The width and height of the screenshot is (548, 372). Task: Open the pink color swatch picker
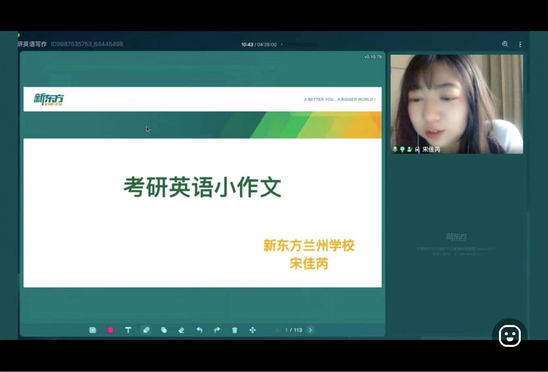coord(110,330)
